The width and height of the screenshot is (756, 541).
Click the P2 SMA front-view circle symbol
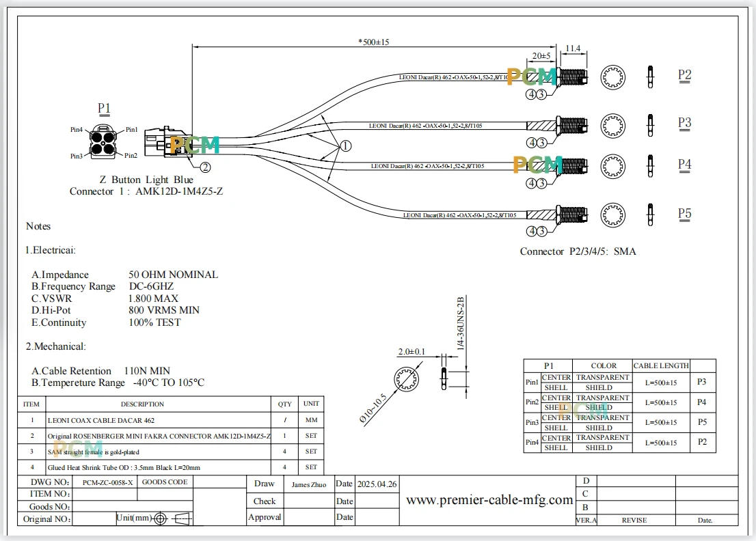click(613, 77)
